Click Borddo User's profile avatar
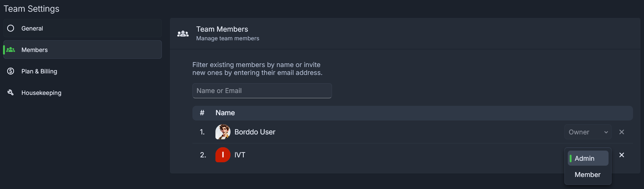The height and width of the screenshot is (189, 644). (x=223, y=132)
